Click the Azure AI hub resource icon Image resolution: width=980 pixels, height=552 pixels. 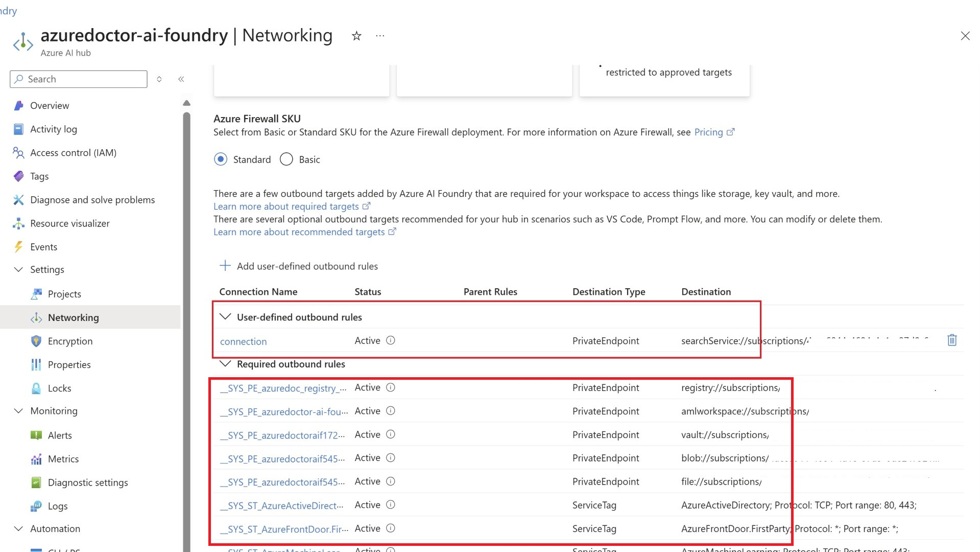[x=23, y=42]
